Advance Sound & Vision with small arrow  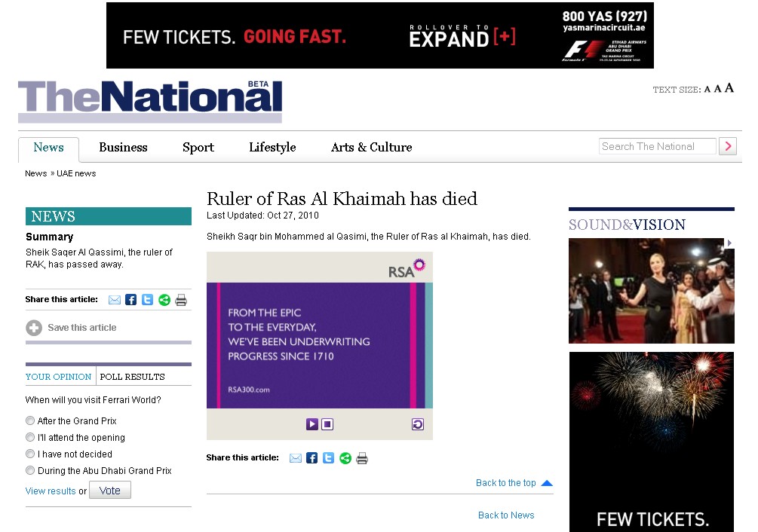[x=729, y=243]
